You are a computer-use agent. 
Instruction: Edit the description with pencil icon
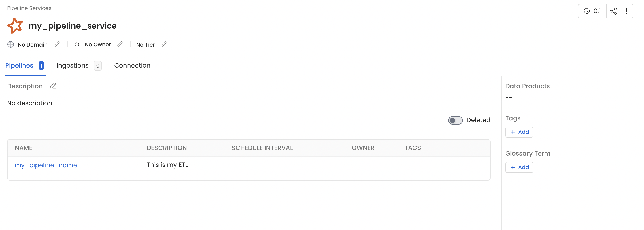pyautogui.click(x=53, y=86)
